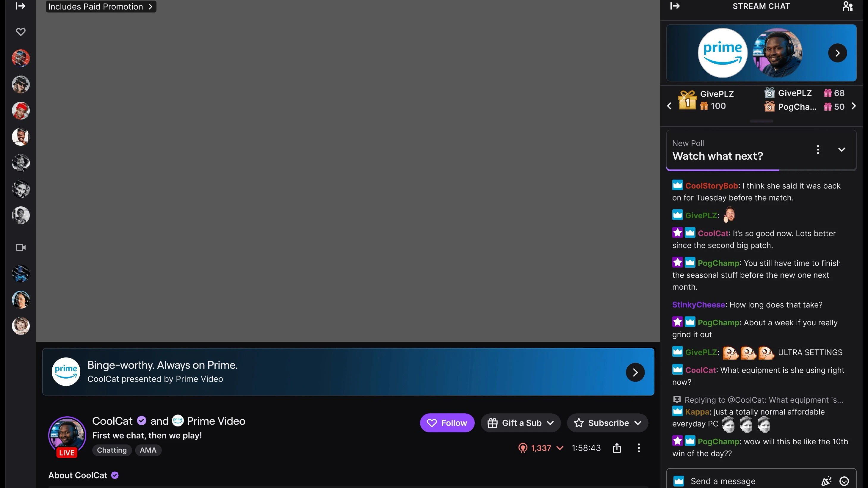
Task: Open the last sidebar channel avatar
Action: 21,326
